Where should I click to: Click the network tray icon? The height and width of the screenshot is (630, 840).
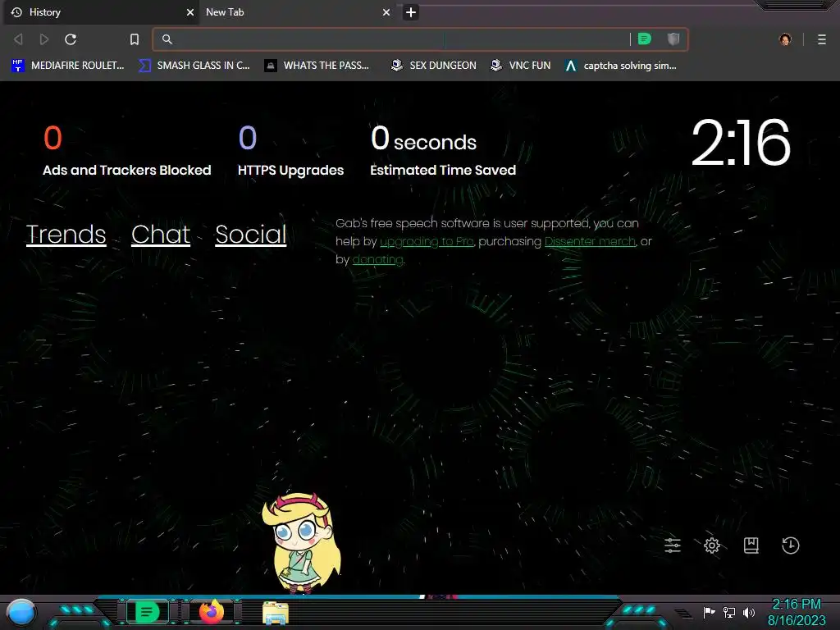coord(729,612)
